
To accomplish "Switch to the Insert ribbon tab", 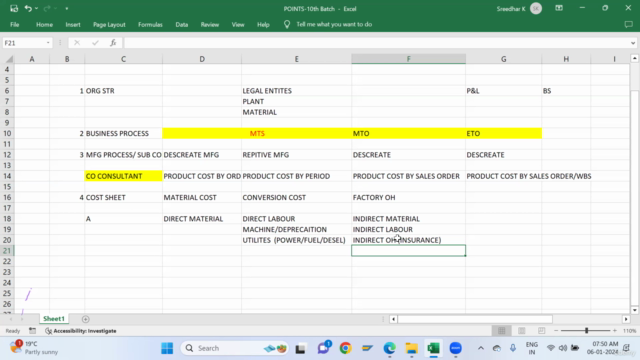I will [x=73, y=24].
